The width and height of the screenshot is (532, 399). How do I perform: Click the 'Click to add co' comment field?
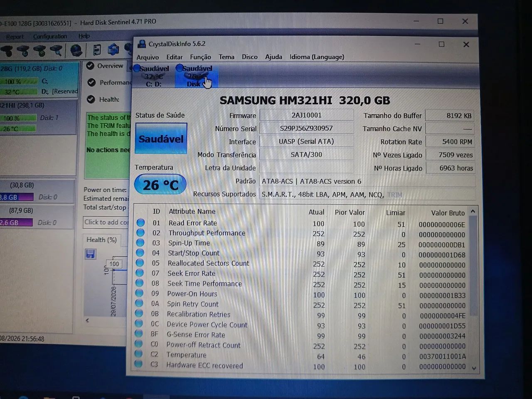click(106, 222)
